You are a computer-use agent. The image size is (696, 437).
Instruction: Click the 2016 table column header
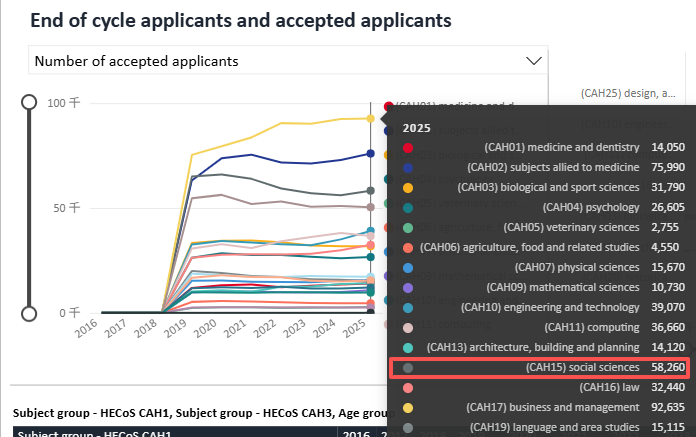tap(354, 433)
